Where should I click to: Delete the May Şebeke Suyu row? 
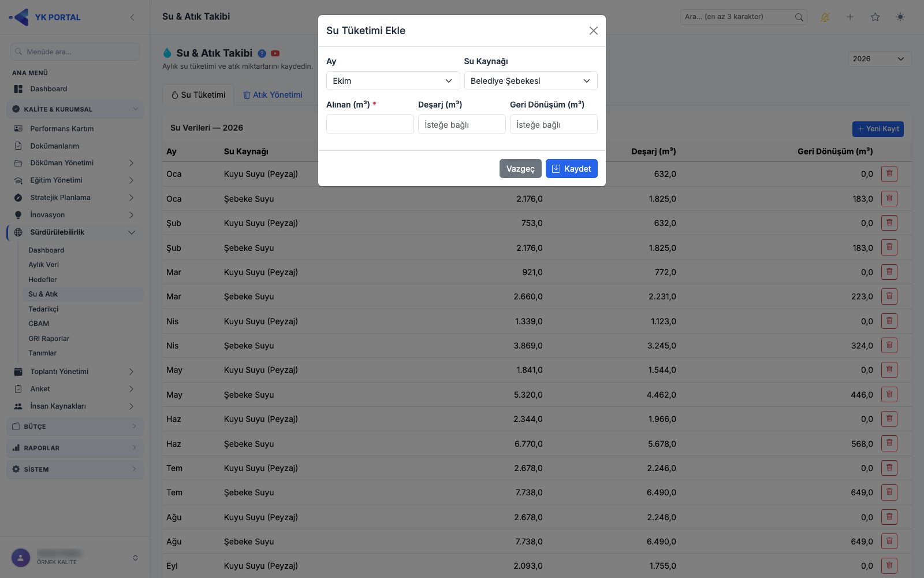pos(889,395)
